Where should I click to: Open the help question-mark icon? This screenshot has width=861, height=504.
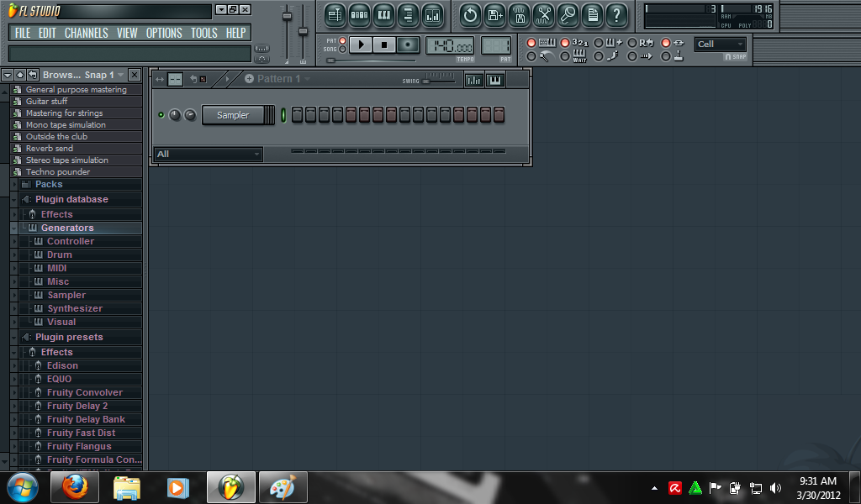coord(616,15)
